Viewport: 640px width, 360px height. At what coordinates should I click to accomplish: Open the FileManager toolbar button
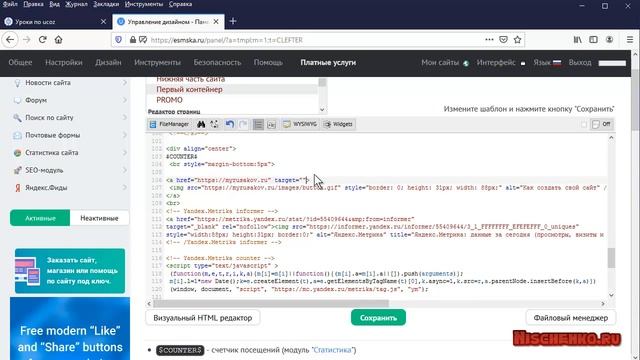tap(169, 124)
